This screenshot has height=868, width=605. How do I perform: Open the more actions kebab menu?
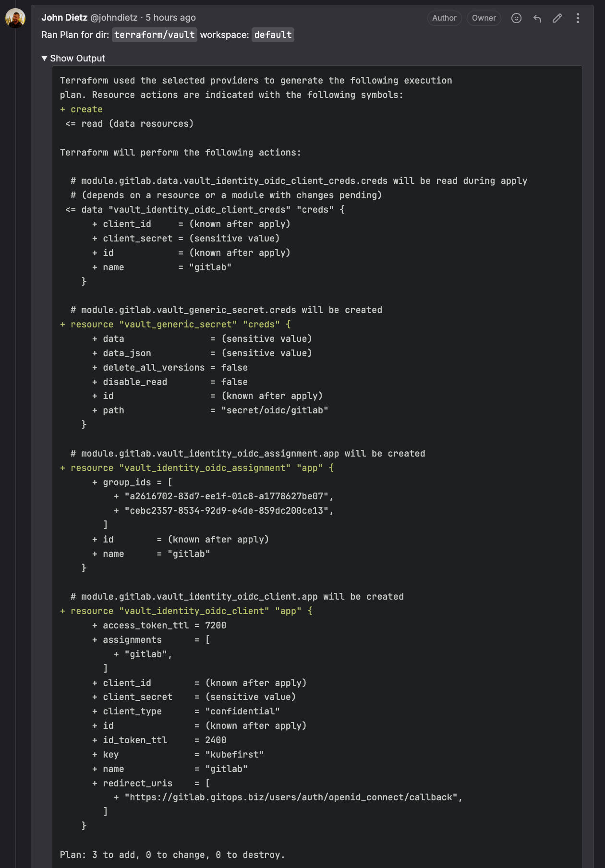[x=578, y=18]
